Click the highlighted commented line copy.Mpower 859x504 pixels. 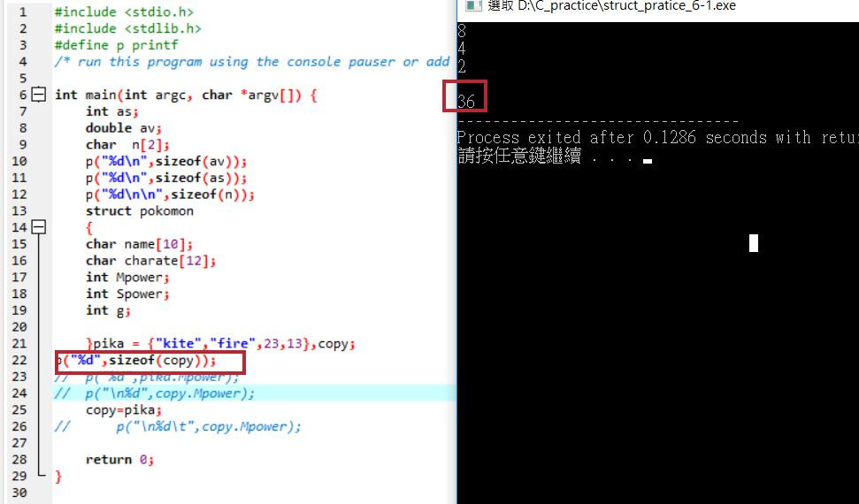pyautogui.click(x=155, y=393)
